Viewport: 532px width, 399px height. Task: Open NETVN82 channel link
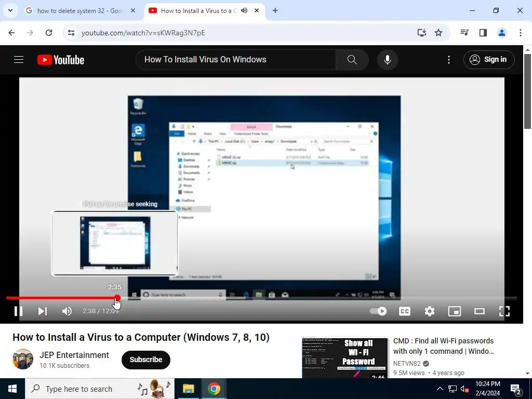[x=407, y=363]
